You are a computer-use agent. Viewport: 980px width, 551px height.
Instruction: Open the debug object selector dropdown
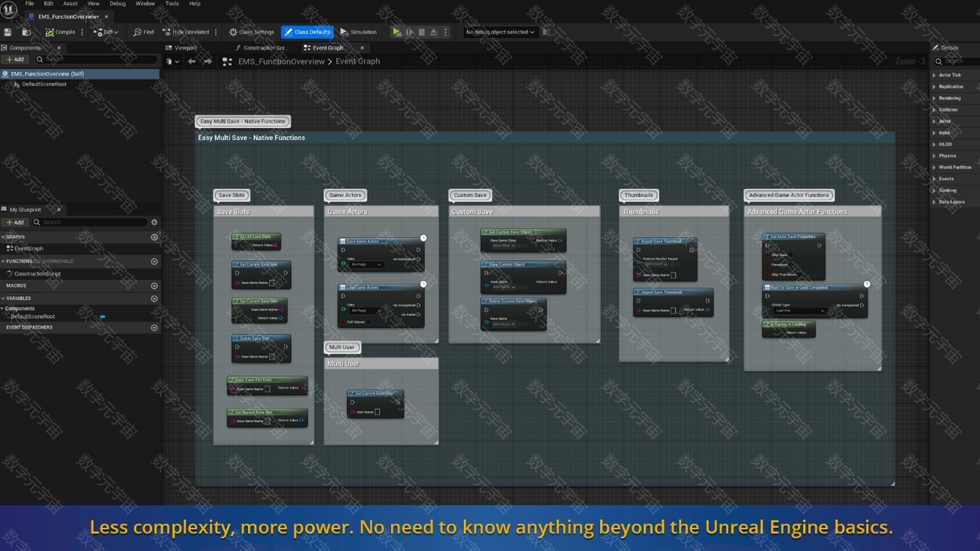click(501, 32)
